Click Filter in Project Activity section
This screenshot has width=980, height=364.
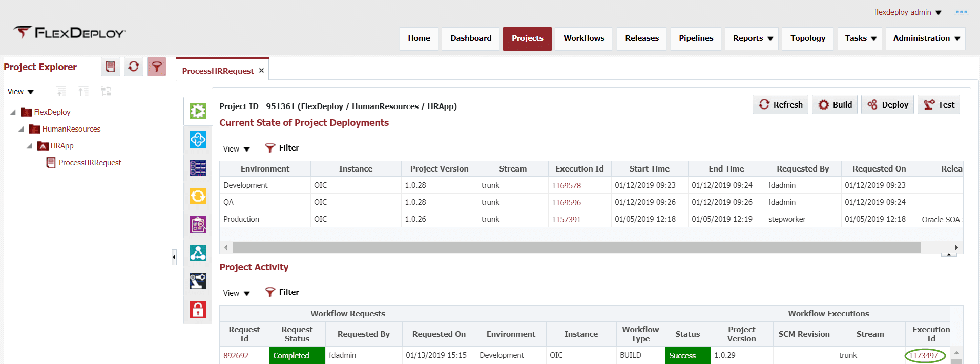(282, 292)
